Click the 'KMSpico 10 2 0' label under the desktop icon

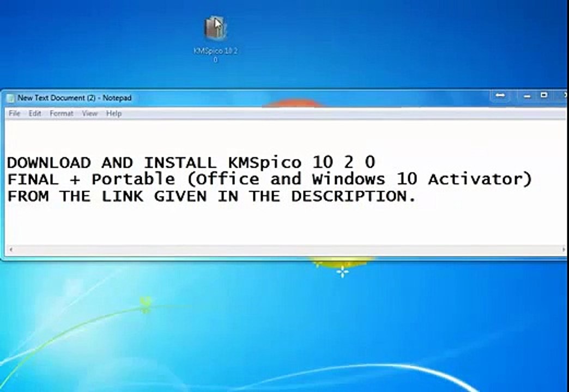215,55
